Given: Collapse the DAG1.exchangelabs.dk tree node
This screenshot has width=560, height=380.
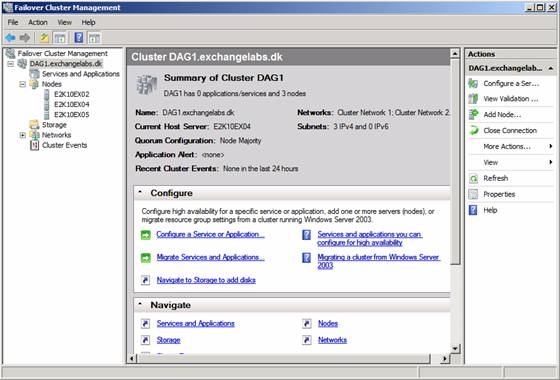Looking at the screenshot, I should (11, 64).
